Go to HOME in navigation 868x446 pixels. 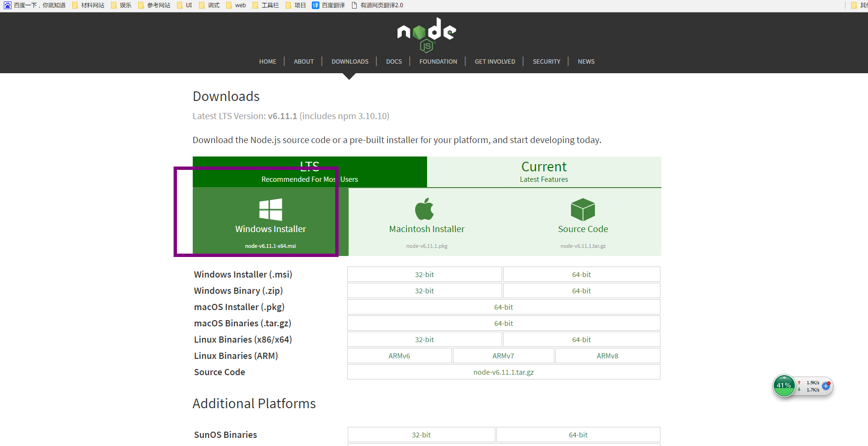[x=268, y=61]
